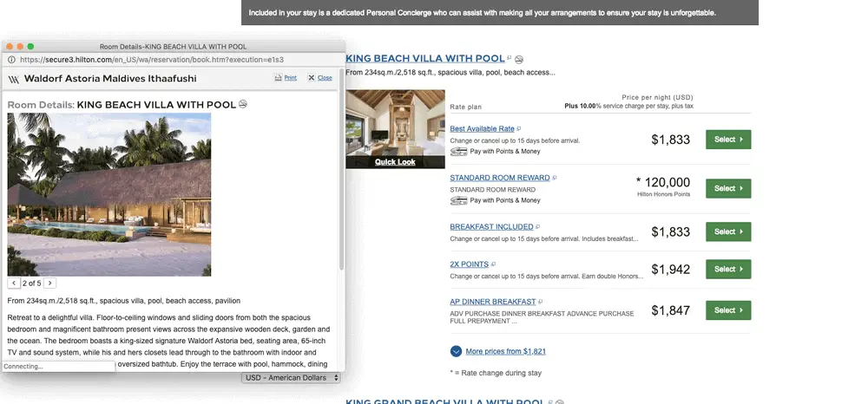The width and height of the screenshot is (868, 404).
Task: Click 'Pay with Points & Money' under Best Available Rate
Action: (505, 152)
